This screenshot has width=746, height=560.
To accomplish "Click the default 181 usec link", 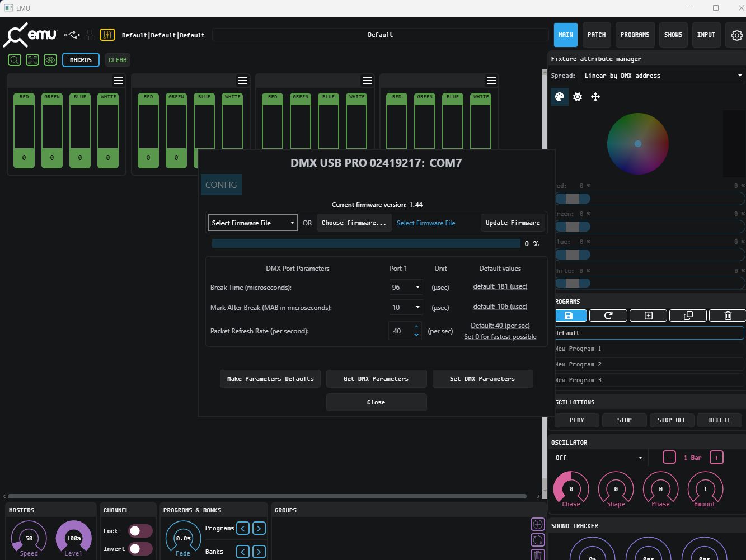I will tap(500, 286).
